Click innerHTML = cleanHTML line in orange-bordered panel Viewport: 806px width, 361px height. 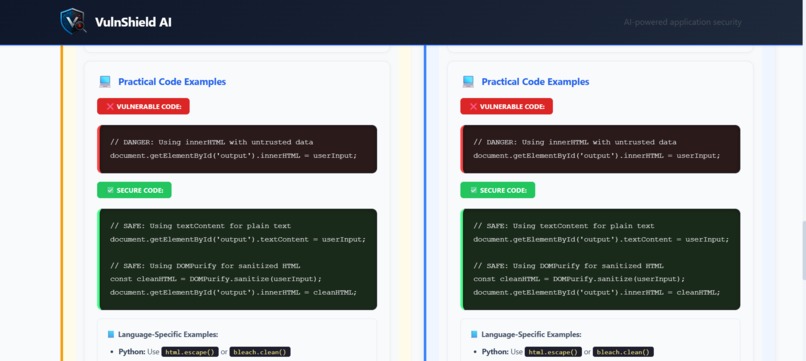(x=233, y=292)
